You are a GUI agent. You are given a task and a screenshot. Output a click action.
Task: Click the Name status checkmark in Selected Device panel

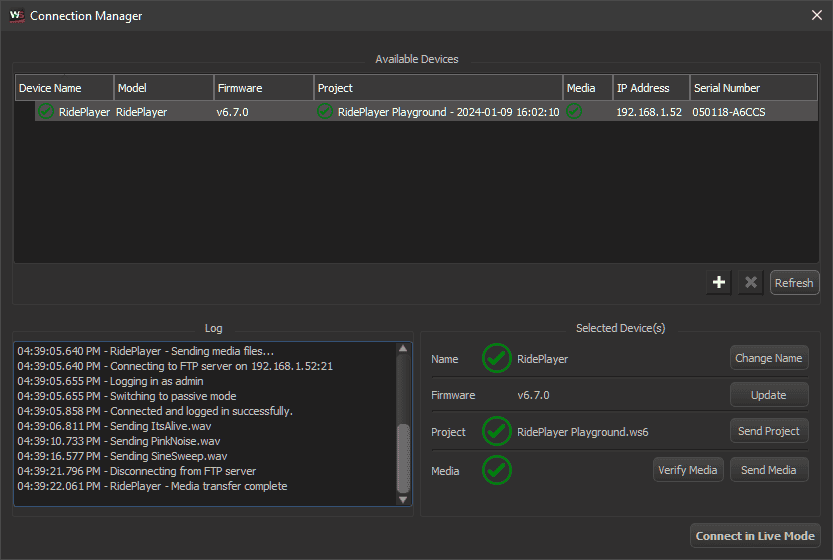[497, 358]
